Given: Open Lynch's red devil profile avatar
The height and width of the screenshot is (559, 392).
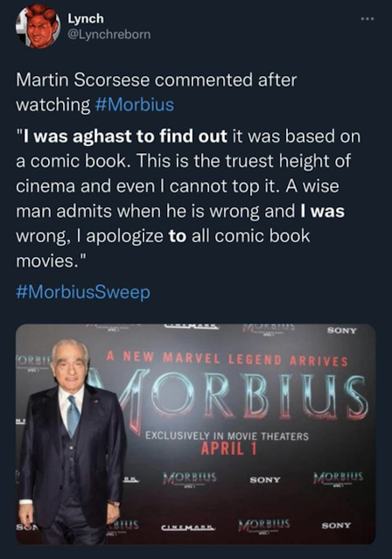Looking at the screenshot, I should [x=38, y=27].
